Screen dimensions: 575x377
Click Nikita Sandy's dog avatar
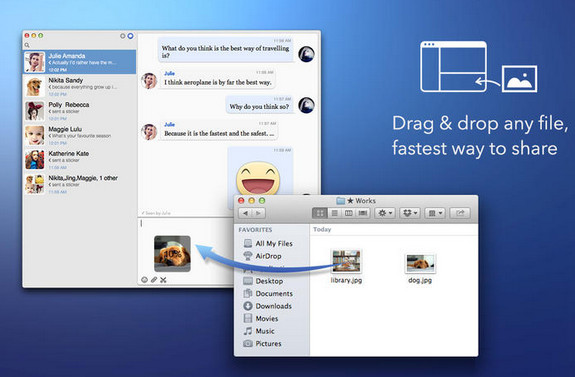click(x=35, y=87)
